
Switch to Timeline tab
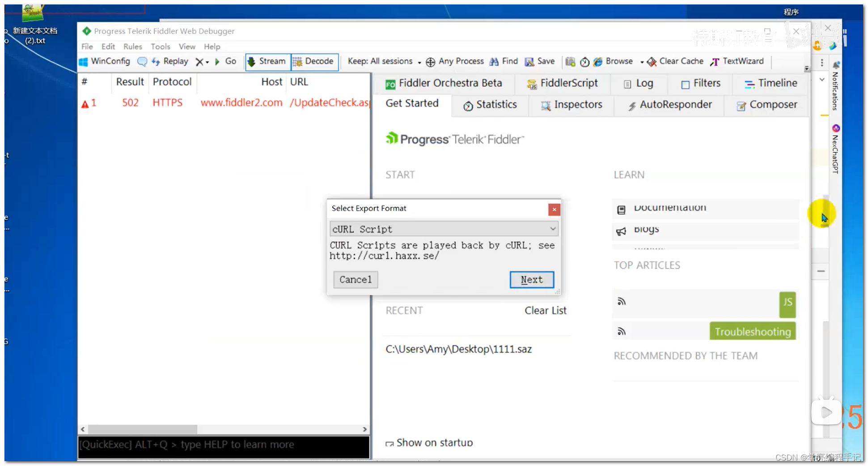tap(771, 83)
